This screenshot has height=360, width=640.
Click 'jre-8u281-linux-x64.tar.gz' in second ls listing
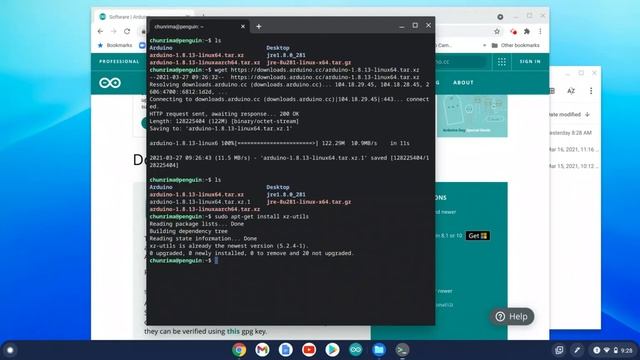click(x=309, y=202)
